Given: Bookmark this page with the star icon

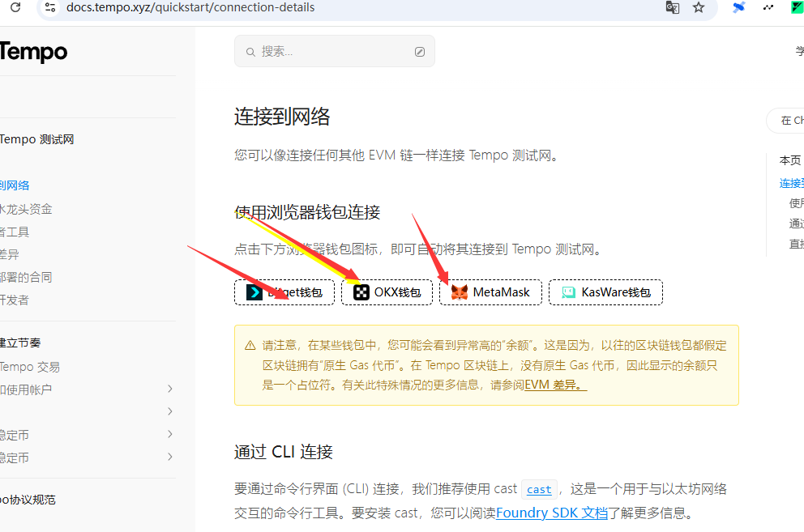Looking at the screenshot, I should [x=699, y=8].
